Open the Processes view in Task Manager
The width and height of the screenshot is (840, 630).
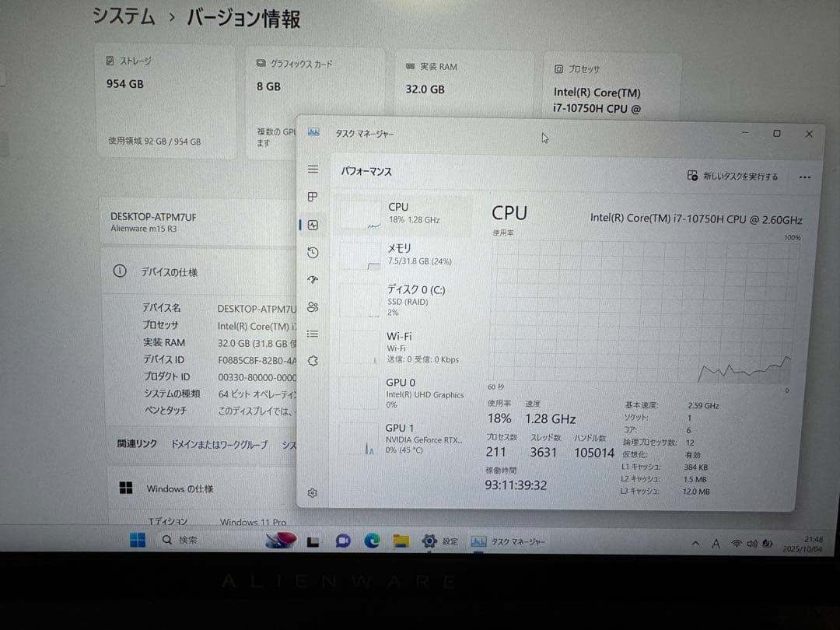313,196
